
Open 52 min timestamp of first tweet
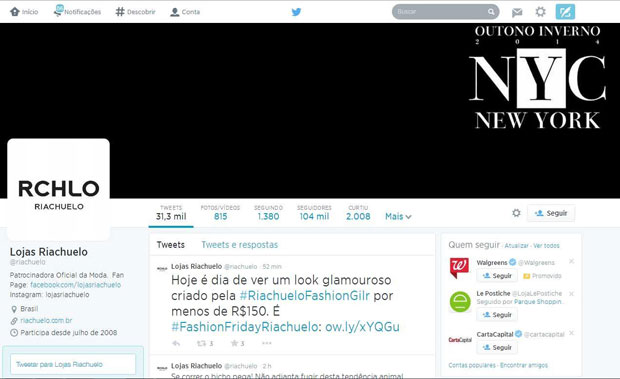click(x=272, y=267)
